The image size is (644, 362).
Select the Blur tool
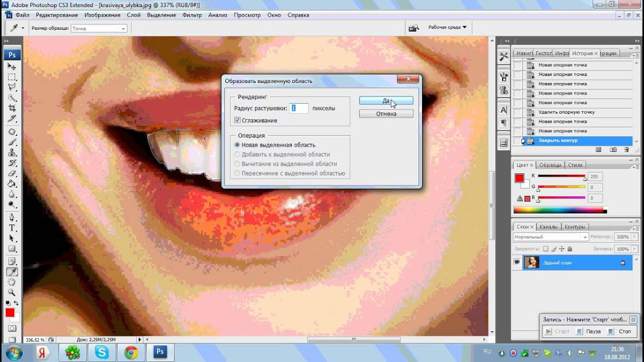coord(12,195)
